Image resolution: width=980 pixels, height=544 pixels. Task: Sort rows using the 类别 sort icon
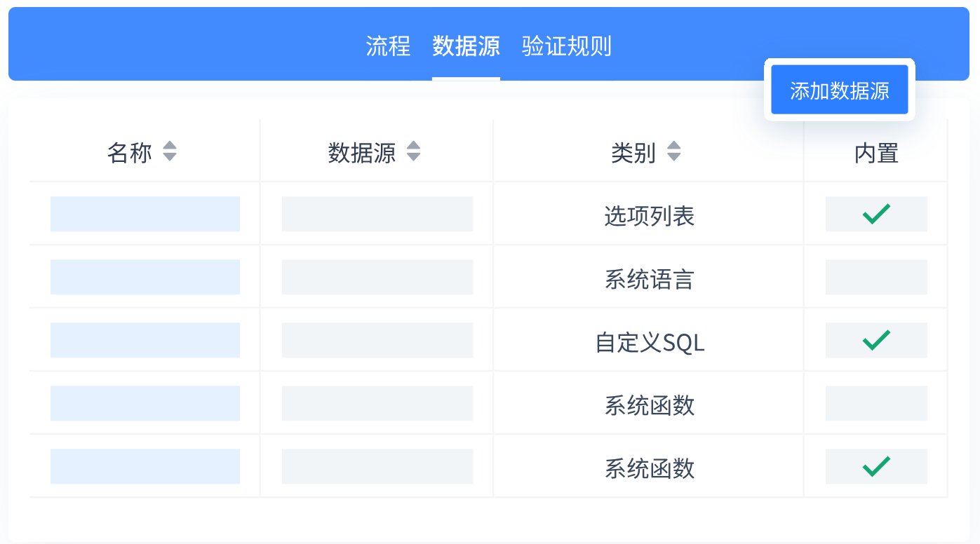pyautogui.click(x=673, y=151)
